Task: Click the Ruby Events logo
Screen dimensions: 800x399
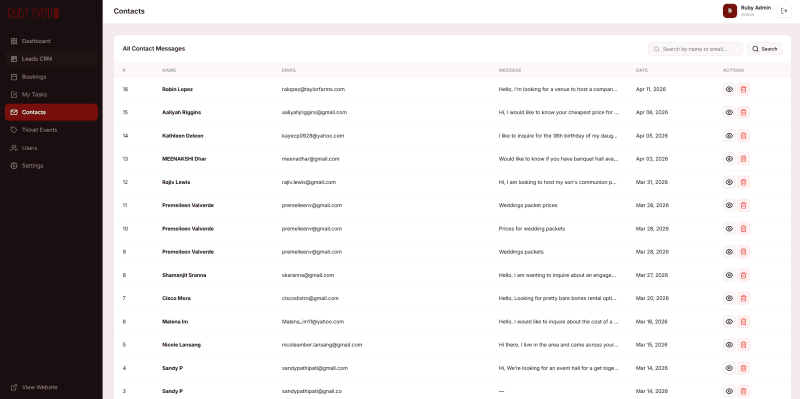Action: [34, 13]
